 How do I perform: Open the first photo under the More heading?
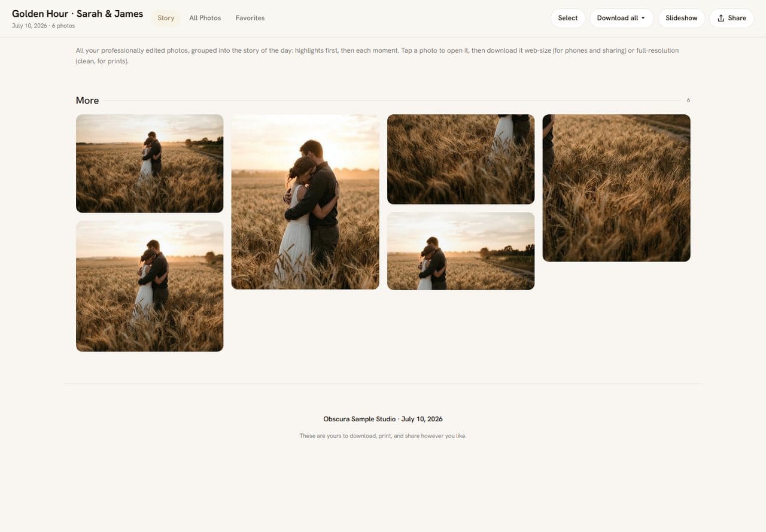click(150, 163)
